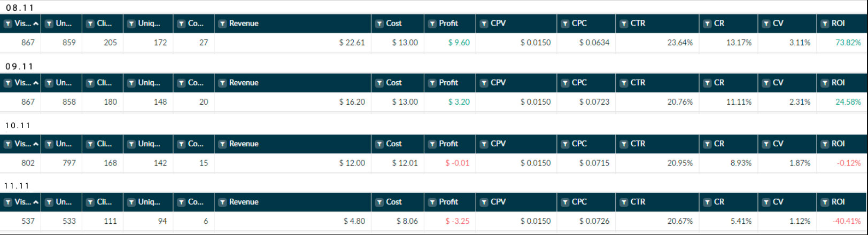Select the $ -3.25 profit cell
Image resolution: width=868 pixels, height=235 pixels.
point(458,221)
